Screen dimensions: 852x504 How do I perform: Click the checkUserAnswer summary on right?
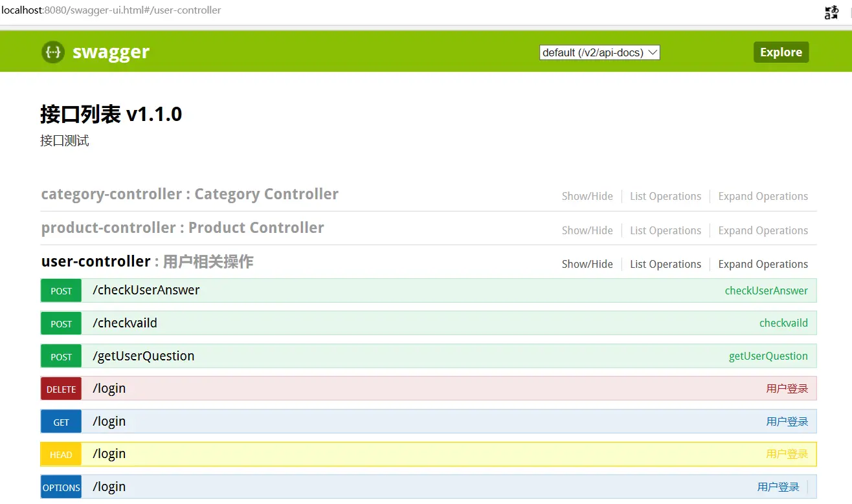tap(767, 290)
